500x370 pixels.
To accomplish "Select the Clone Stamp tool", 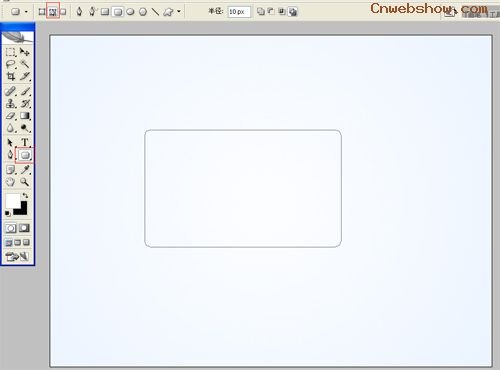I will click(x=10, y=103).
